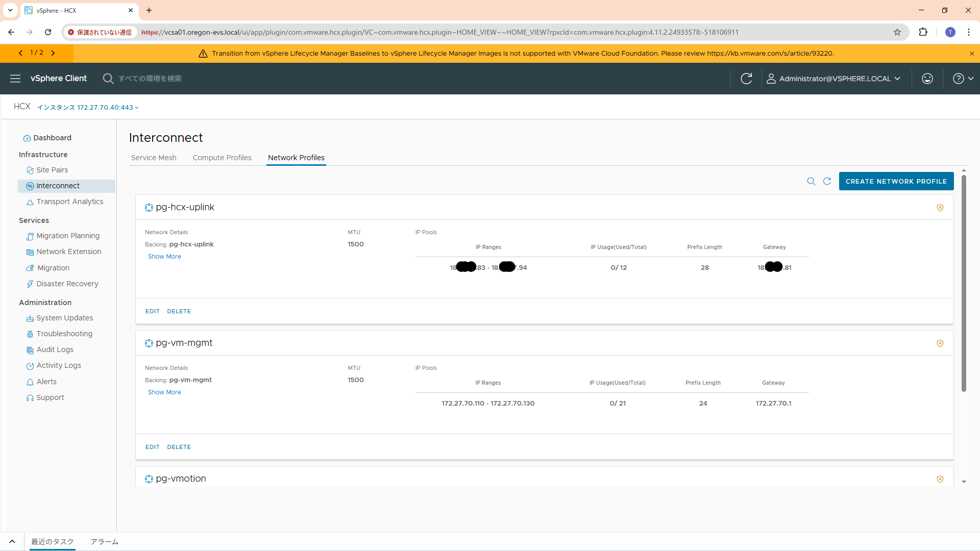Click the profiles list vertical scrollbar
This screenshot has width=980, height=551.
pos(964,283)
